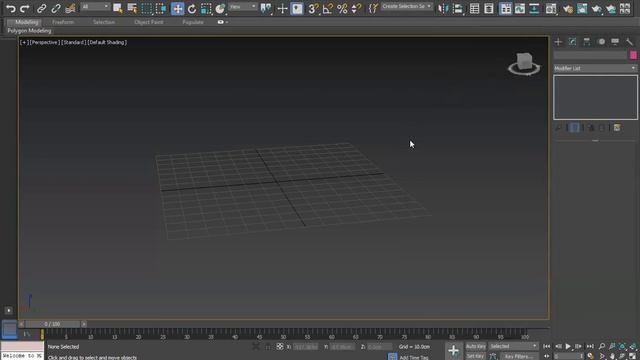Switch to the Freeform ribbon tab
The height and width of the screenshot is (360, 640).
click(x=63, y=22)
